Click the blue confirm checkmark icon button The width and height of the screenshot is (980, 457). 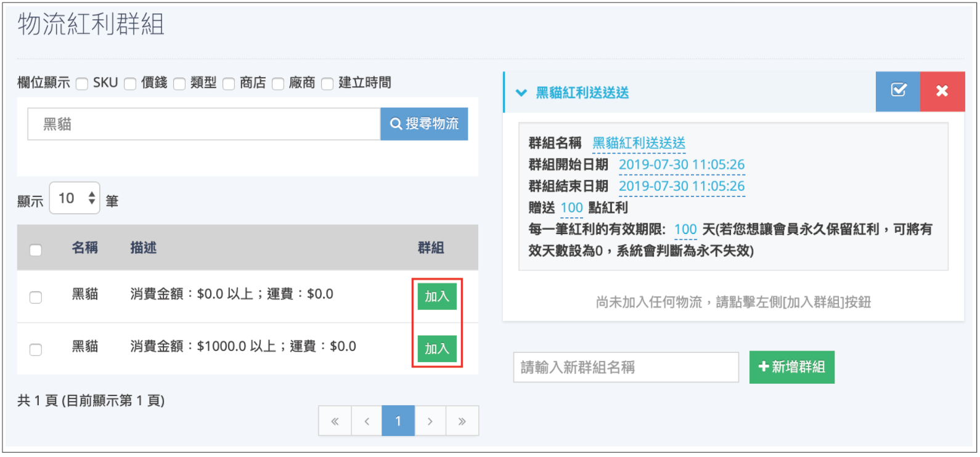coord(898,91)
